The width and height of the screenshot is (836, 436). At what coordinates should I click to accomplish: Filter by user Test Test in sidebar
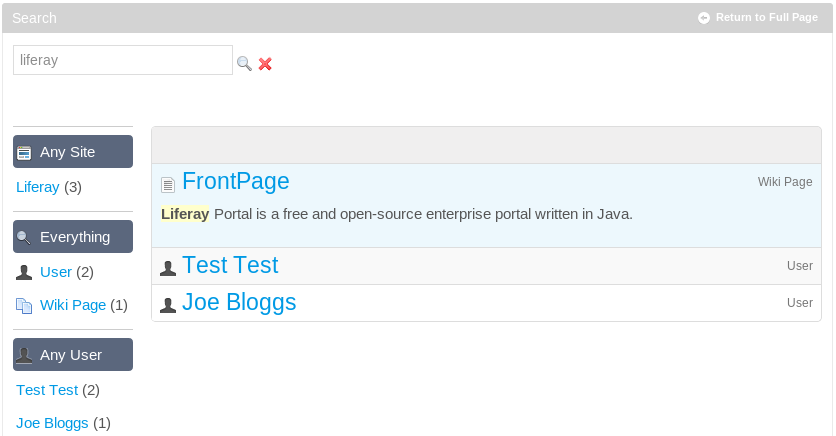click(x=47, y=390)
